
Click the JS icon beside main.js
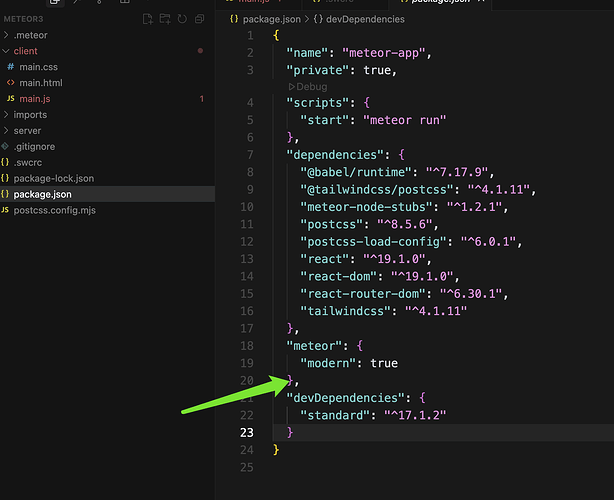point(11,99)
